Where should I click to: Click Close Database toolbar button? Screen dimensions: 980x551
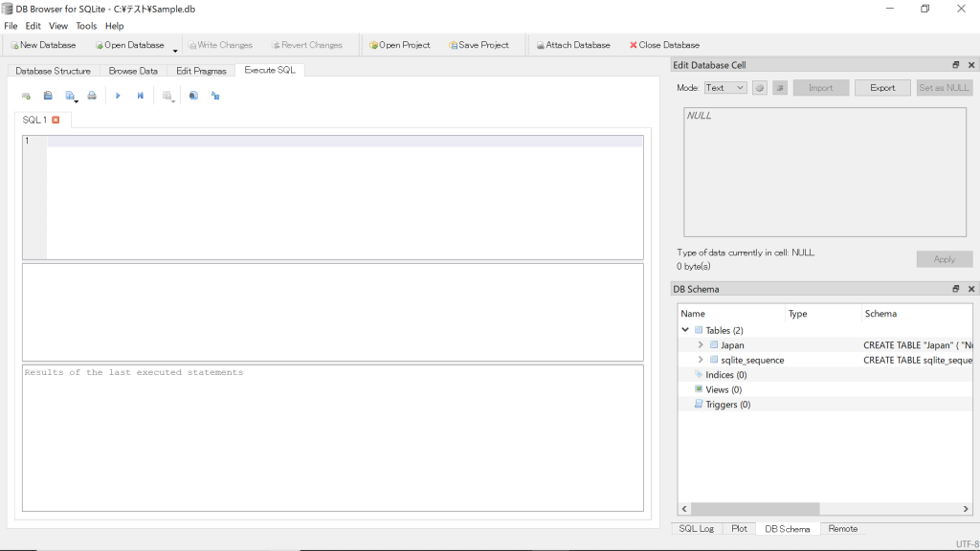(664, 45)
